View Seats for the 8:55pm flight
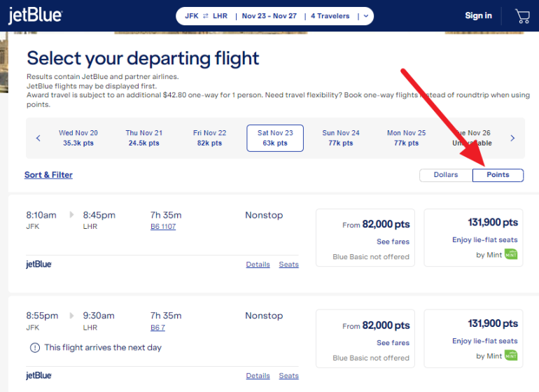539x392 pixels. (x=288, y=376)
